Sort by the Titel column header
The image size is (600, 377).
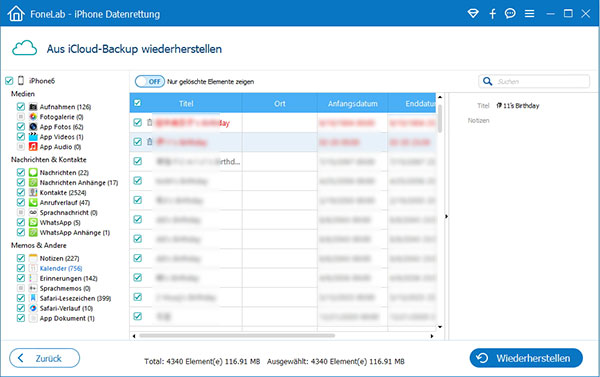(x=186, y=103)
